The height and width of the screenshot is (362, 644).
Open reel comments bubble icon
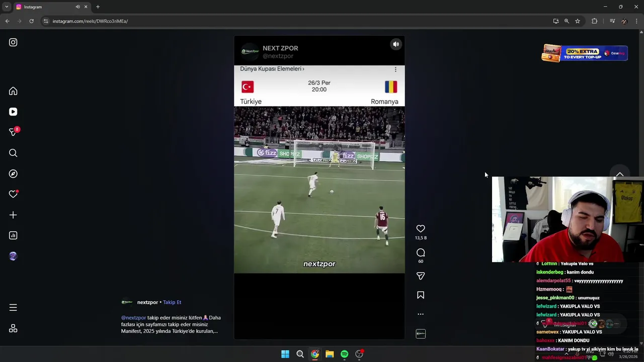click(x=421, y=252)
